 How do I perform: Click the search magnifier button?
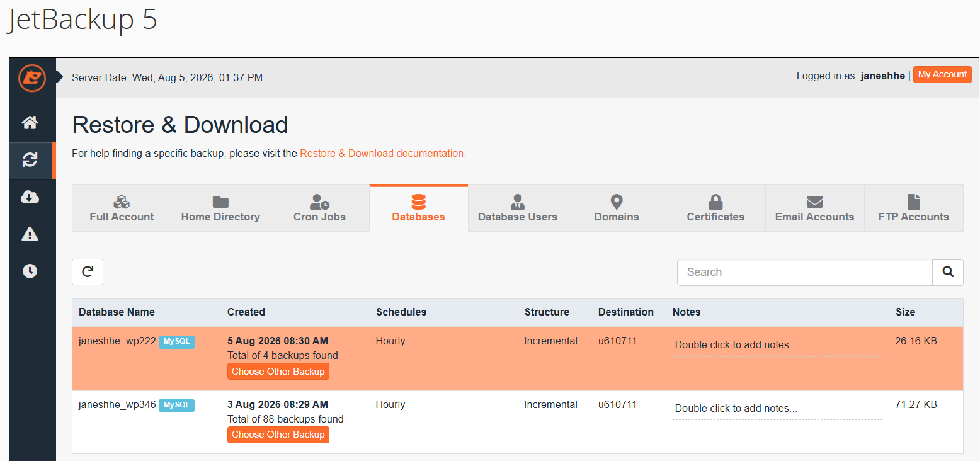(x=948, y=272)
